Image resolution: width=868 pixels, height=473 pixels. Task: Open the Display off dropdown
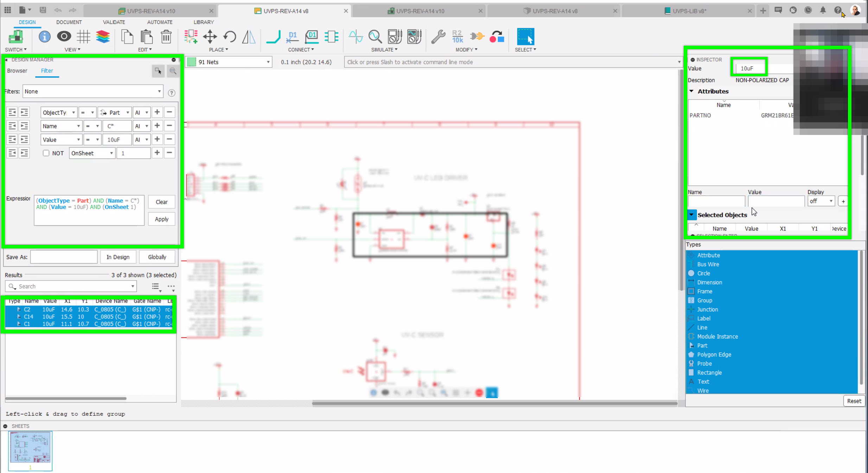[821, 201]
